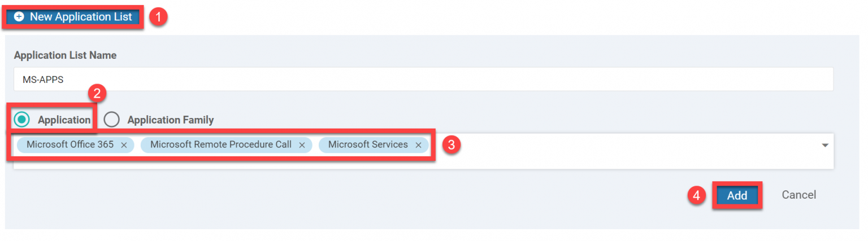
Task: Cancel the new application list
Action: pyautogui.click(x=798, y=195)
